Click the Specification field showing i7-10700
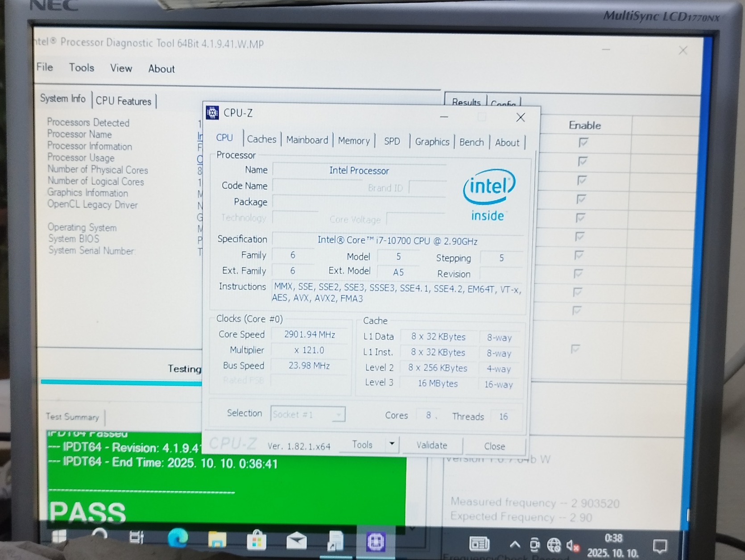 397,241
